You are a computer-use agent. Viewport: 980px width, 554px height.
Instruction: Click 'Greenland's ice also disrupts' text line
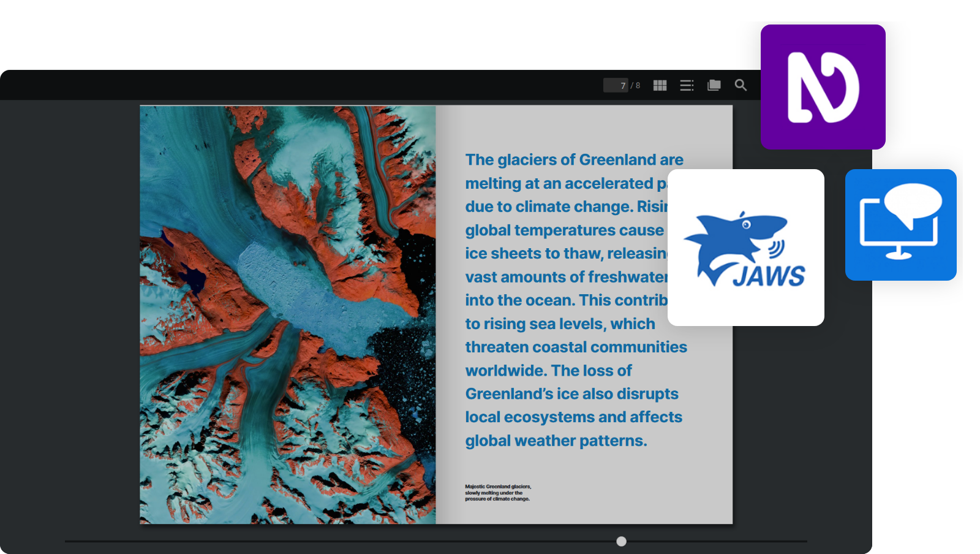(x=571, y=394)
